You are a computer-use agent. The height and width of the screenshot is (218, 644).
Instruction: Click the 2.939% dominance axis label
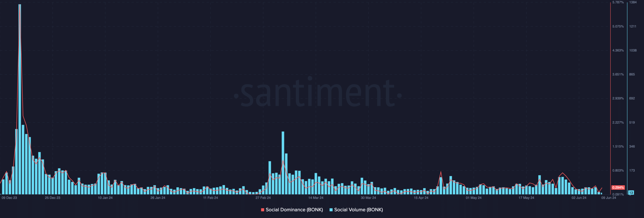(618, 98)
